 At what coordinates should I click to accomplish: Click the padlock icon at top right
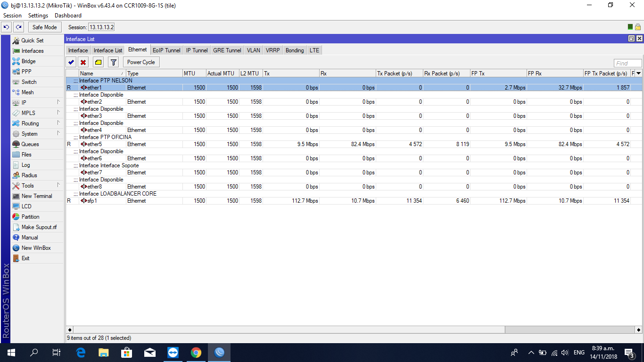pyautogui.click(x=637, y=27)
